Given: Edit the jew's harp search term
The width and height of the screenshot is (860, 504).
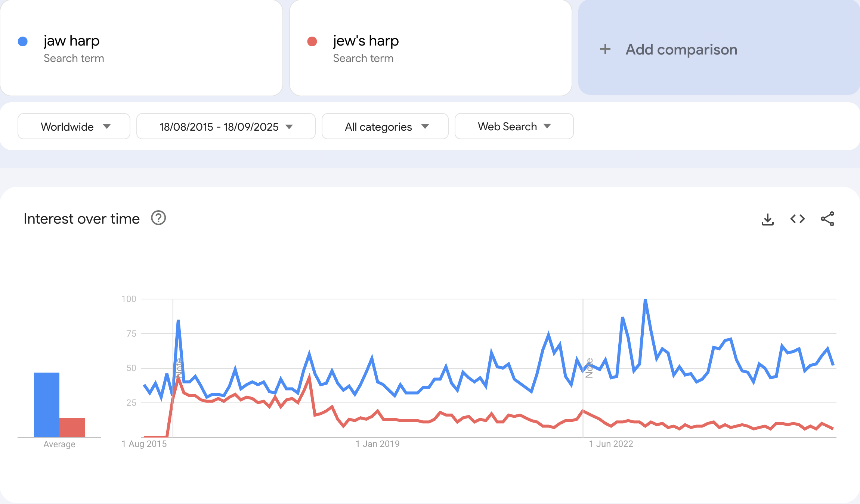Looking at the screenshot, I should [x=366, y=41].
